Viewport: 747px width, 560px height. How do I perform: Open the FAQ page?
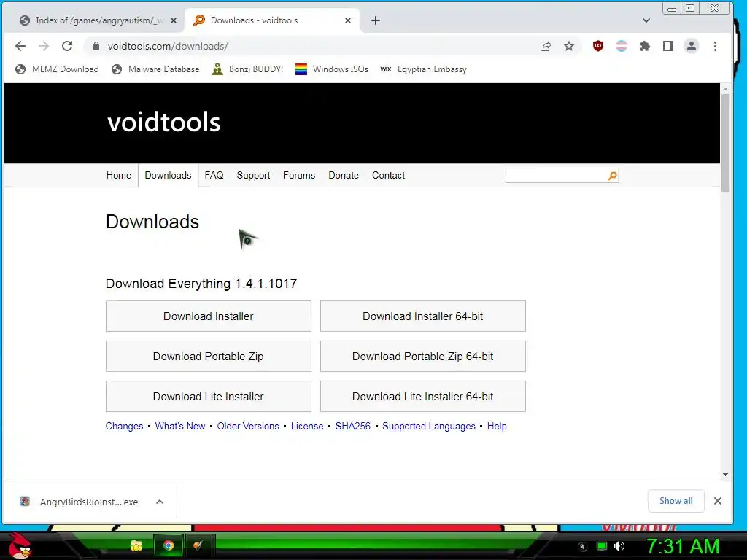(x=214, y=175)
